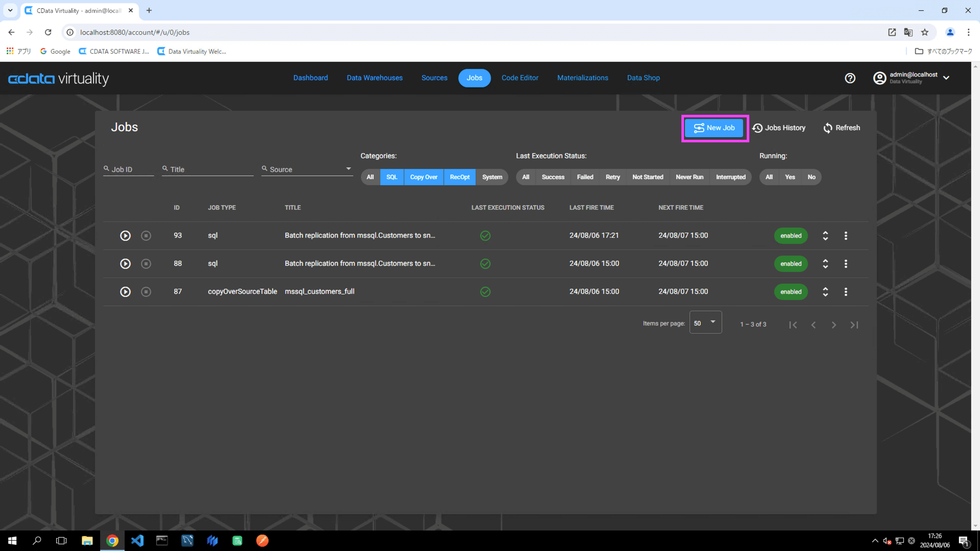
Task: Open Visual Studio Code from taskbar
Action: click(137, 541)
